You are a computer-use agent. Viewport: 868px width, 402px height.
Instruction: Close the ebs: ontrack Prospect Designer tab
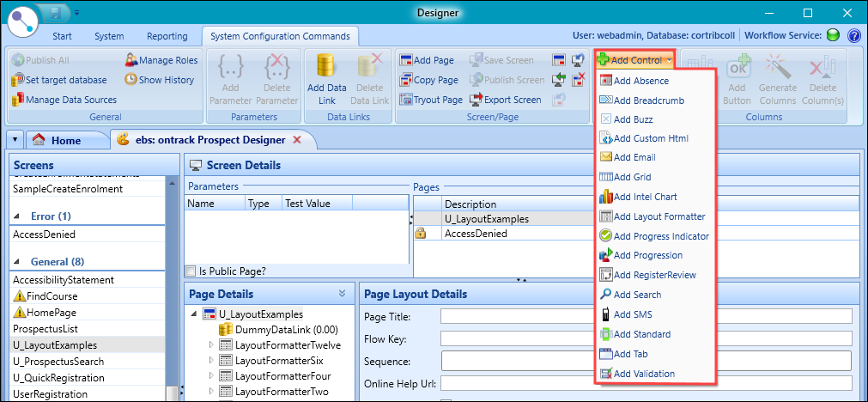pos(297,139)
